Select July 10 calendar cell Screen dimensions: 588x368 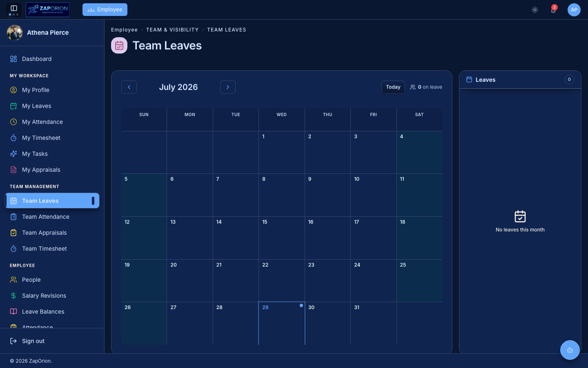point(374,195)
